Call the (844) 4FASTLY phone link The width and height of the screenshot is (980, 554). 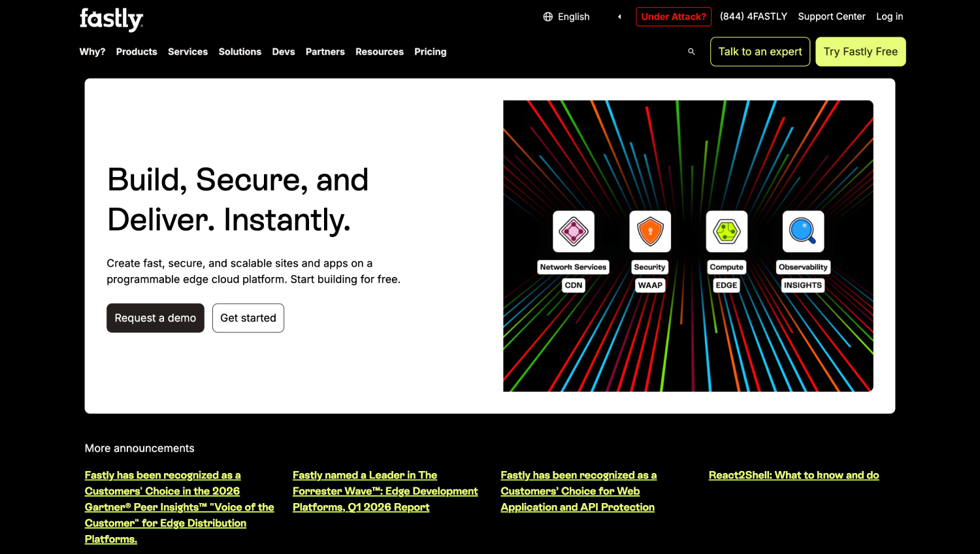pos(753,16)
